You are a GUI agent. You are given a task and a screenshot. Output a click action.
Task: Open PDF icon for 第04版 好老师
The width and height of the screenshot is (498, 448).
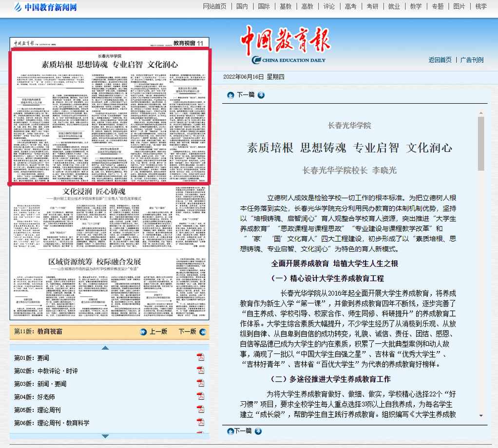pyautogui.click(x=200, y=396)
